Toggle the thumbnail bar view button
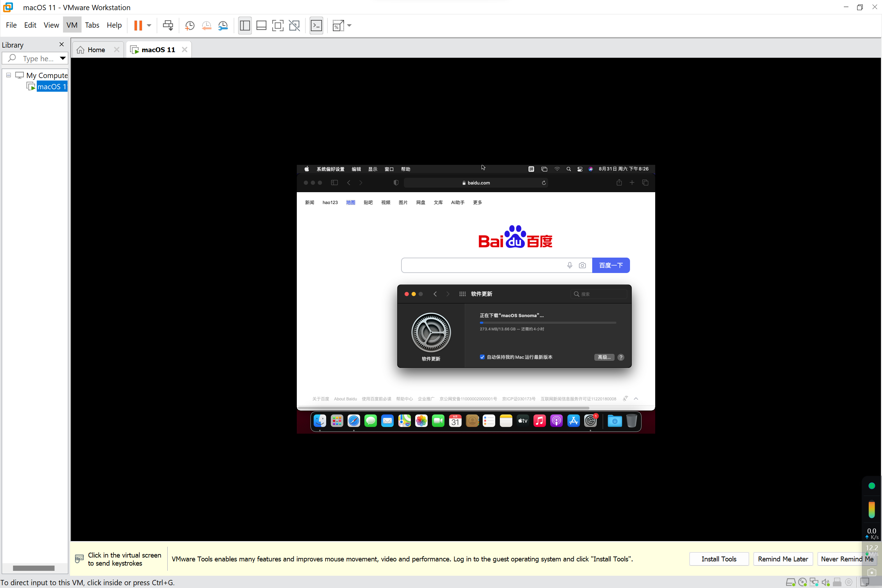Image resolution: width=882 pixels, height=588 pixels. point(261,26)
